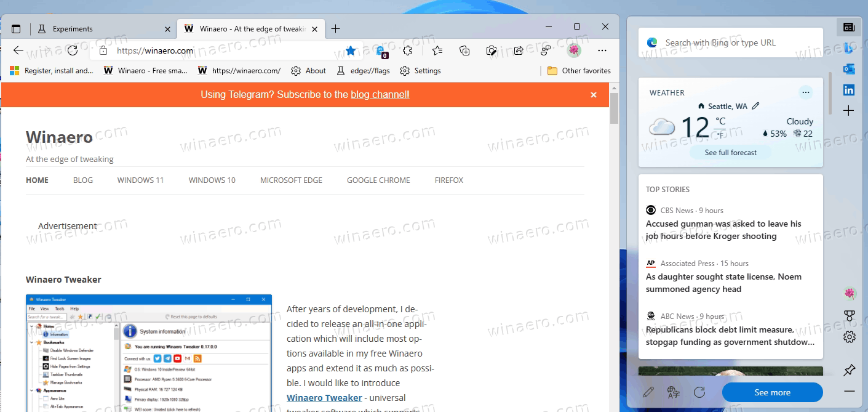Screen dimensions: 868x412
Task: Click See full forecast button
Action: pos(731,153)
